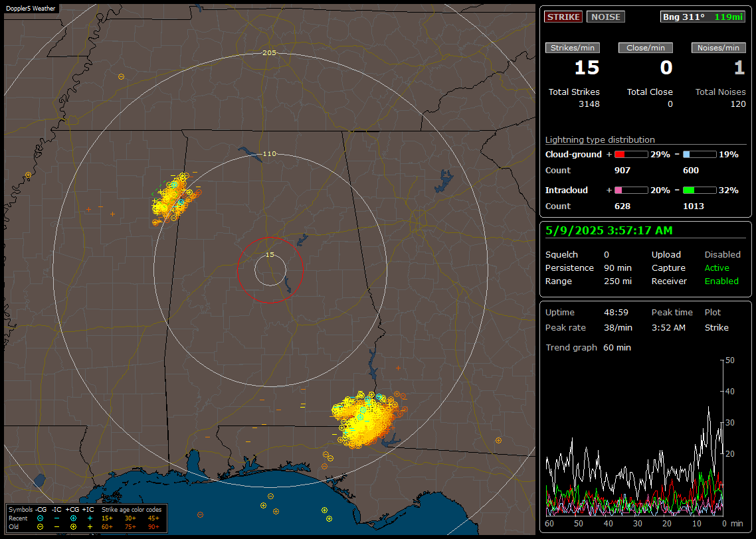Click the Total Strikes count 3148
The height and width of the screenshot is (539, 756).
point(589,104)
